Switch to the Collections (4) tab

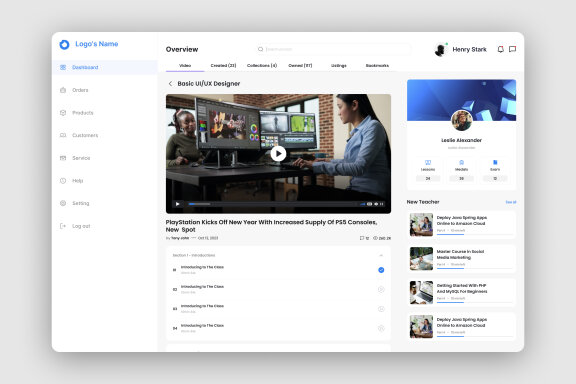coord(262,65)
